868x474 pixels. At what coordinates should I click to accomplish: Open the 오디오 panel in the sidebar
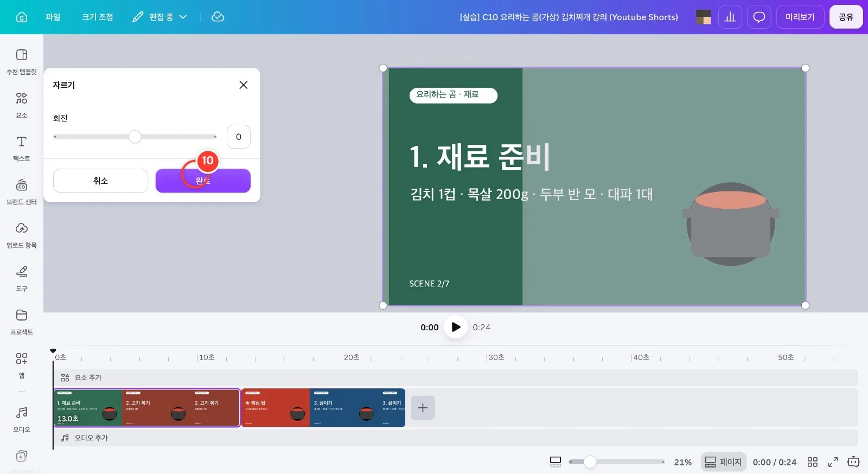coord(22,420)
